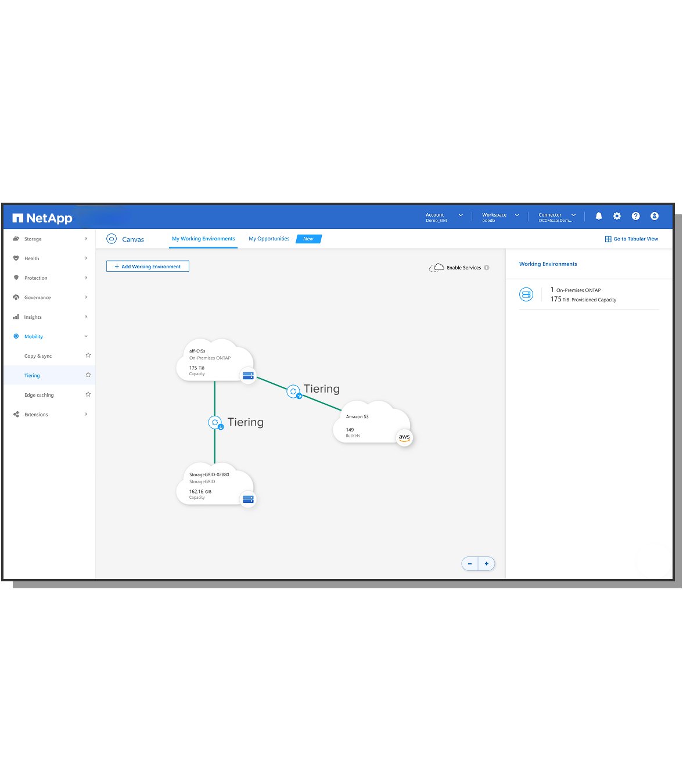Click the On-Premises ONTAP panel icon
The width and height of the screenshot is (683, 784).
tap(526, 294)
